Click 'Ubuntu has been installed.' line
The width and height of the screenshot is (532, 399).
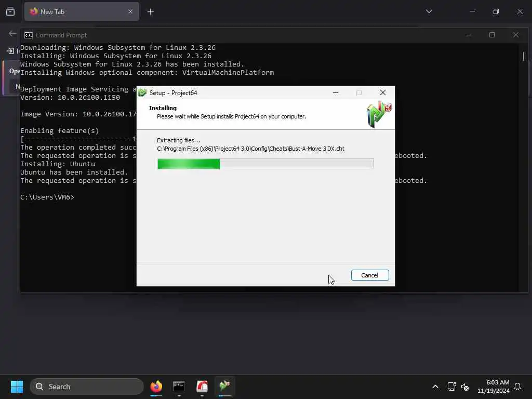(x=74, y=172)
